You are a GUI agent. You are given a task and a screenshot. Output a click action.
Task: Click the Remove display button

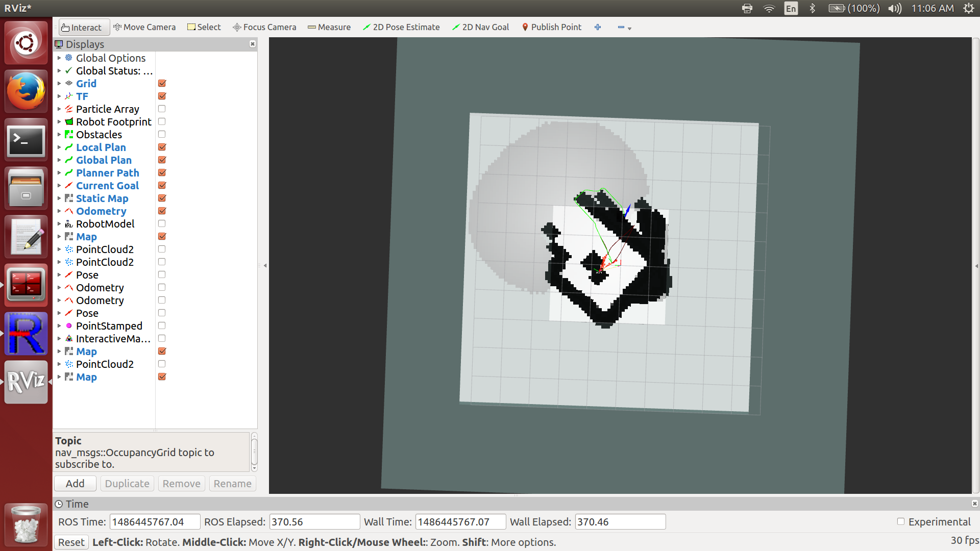[181, 483]
